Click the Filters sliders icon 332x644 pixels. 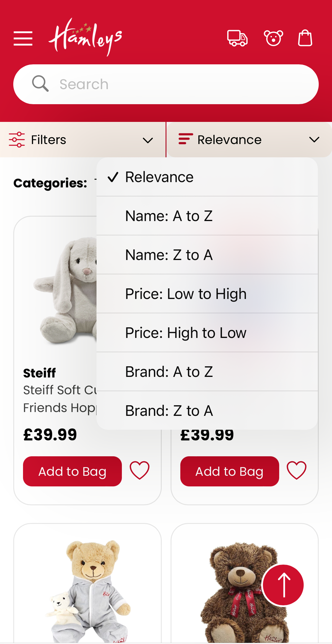[17, 139]
